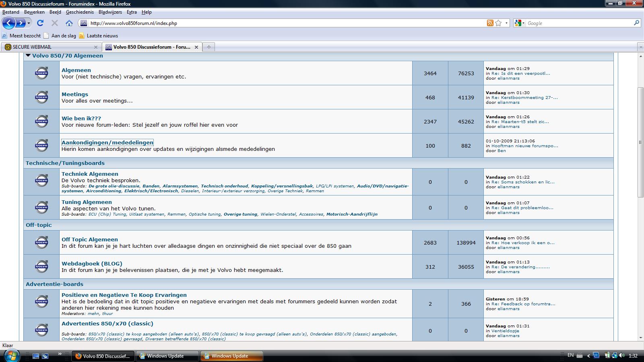Click the search magnifier icon in Google box
The height and width of the screenshot is (362, 644).
[636, 23]
